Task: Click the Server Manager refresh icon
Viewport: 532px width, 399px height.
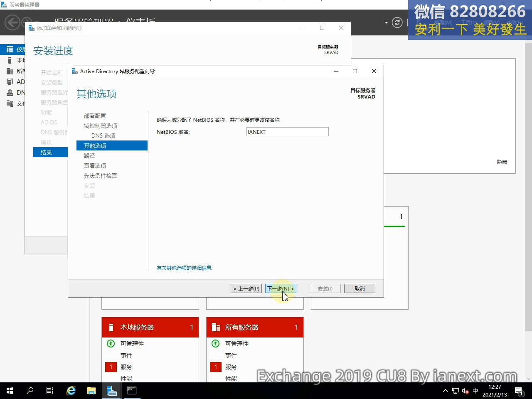Action: pyautogui.click(x=397, y=22)
